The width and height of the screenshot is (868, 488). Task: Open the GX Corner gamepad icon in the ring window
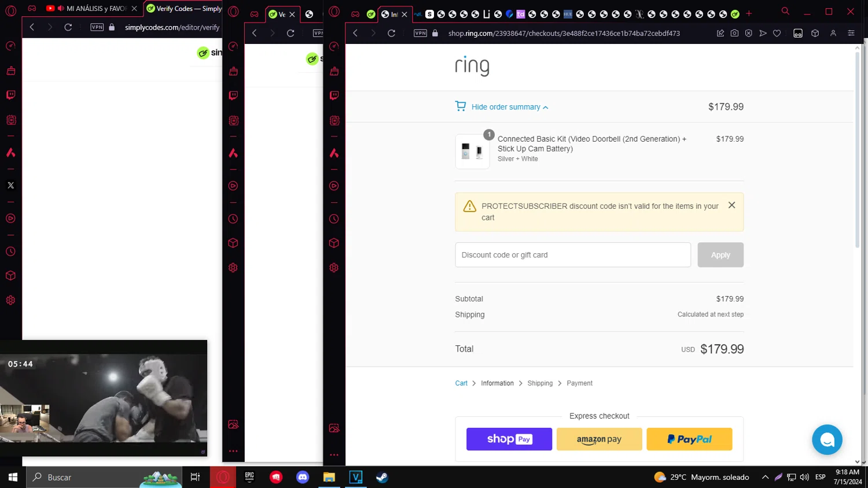coord(355,14)
